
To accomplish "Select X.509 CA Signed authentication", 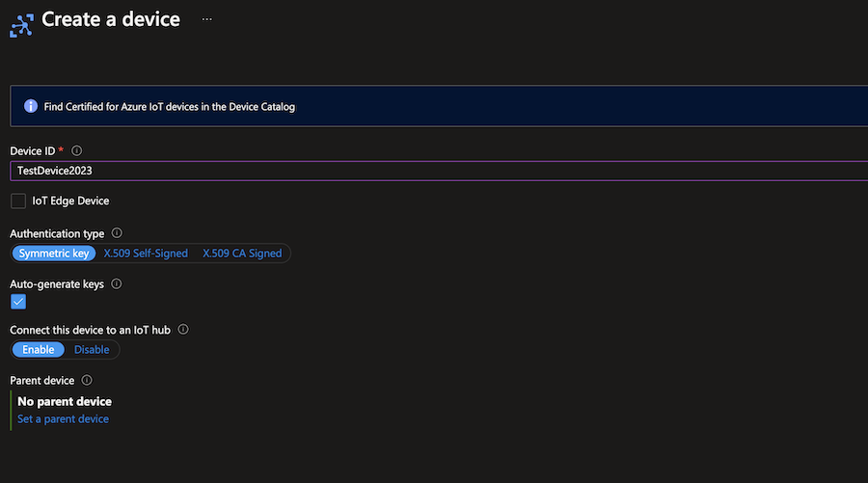I will 242,254.
